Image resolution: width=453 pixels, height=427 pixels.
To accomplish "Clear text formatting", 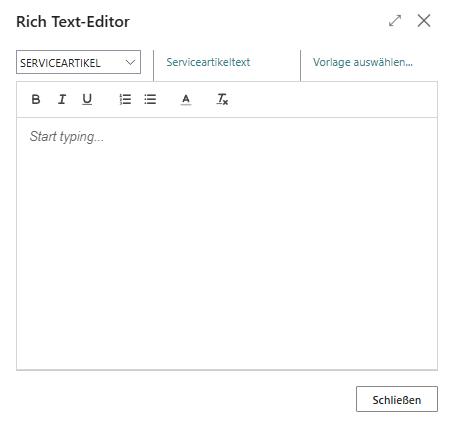I will point(222,99).
